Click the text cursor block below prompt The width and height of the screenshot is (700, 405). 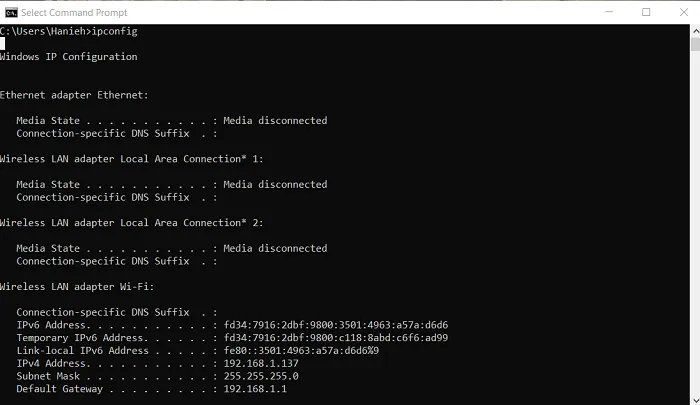[2, 44]
